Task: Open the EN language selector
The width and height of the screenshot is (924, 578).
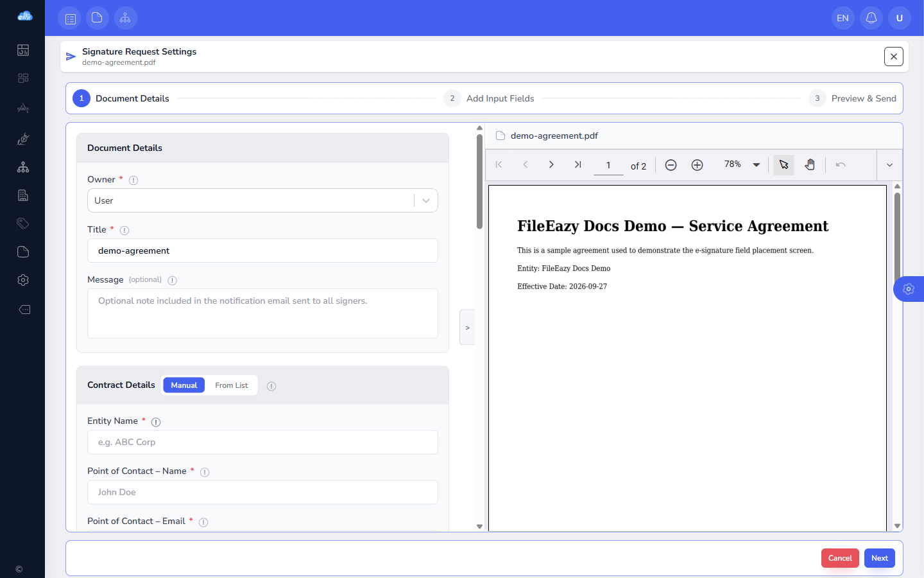Action: (843, 18)
